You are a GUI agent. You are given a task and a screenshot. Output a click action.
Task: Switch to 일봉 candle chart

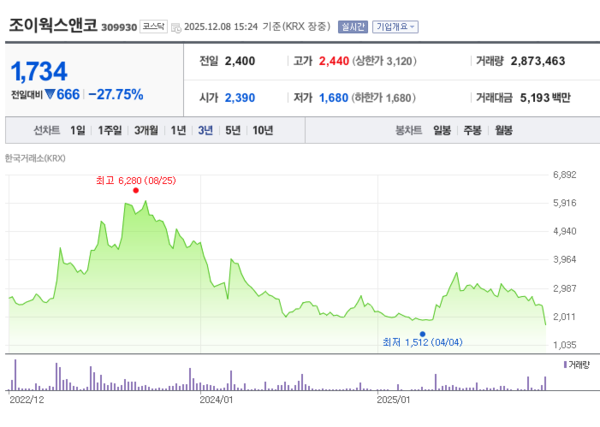442,130
